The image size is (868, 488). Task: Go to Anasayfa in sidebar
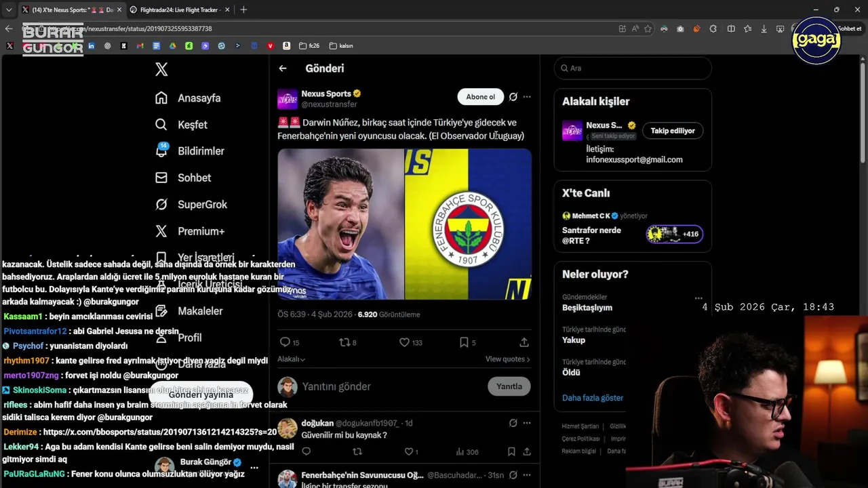click(x=188, y=98)
